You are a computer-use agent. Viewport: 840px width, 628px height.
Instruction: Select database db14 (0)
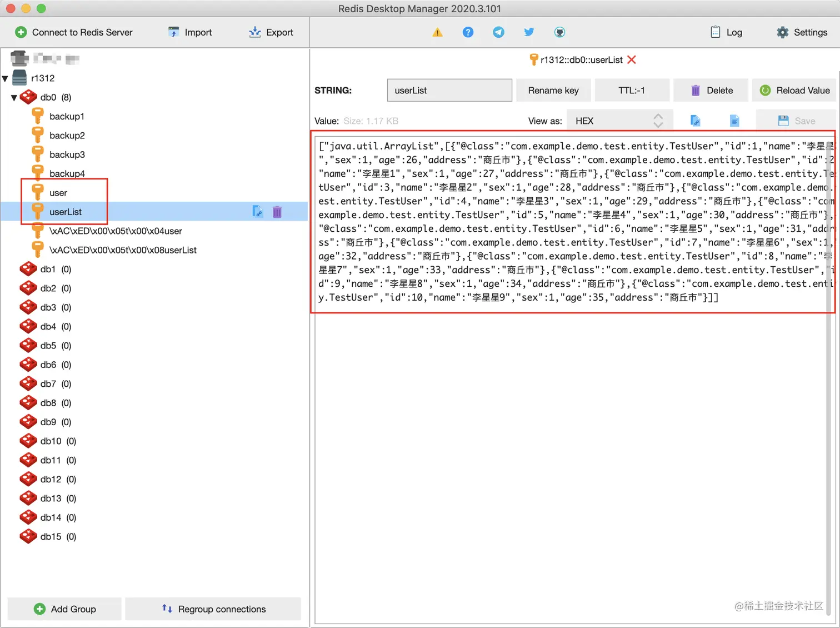click(48, 517)
